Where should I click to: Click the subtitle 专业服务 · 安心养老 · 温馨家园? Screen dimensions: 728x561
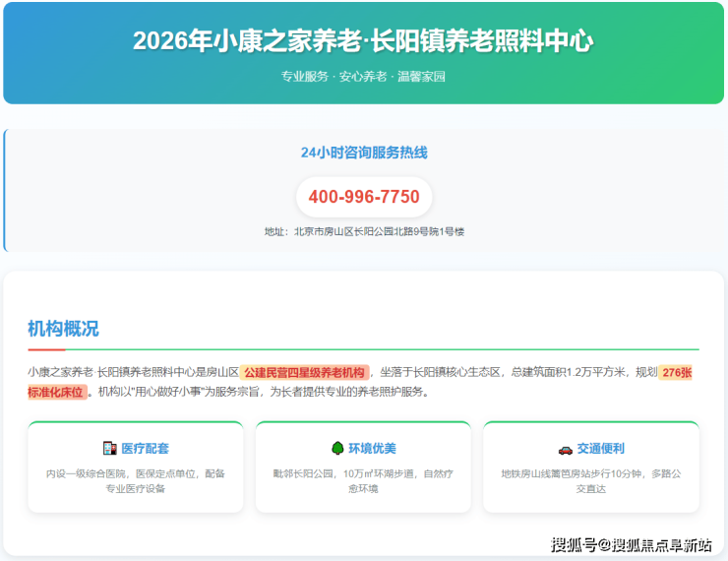363,76
